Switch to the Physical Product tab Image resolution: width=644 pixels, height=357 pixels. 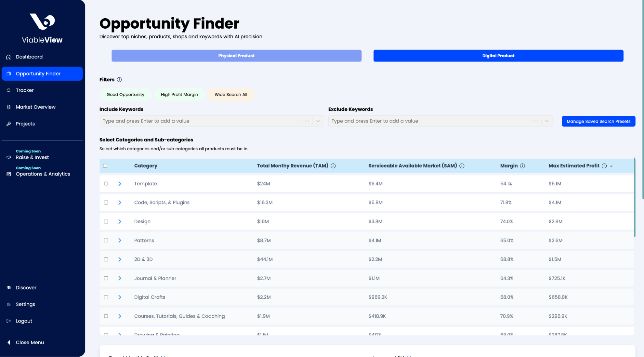click(236, 55)
